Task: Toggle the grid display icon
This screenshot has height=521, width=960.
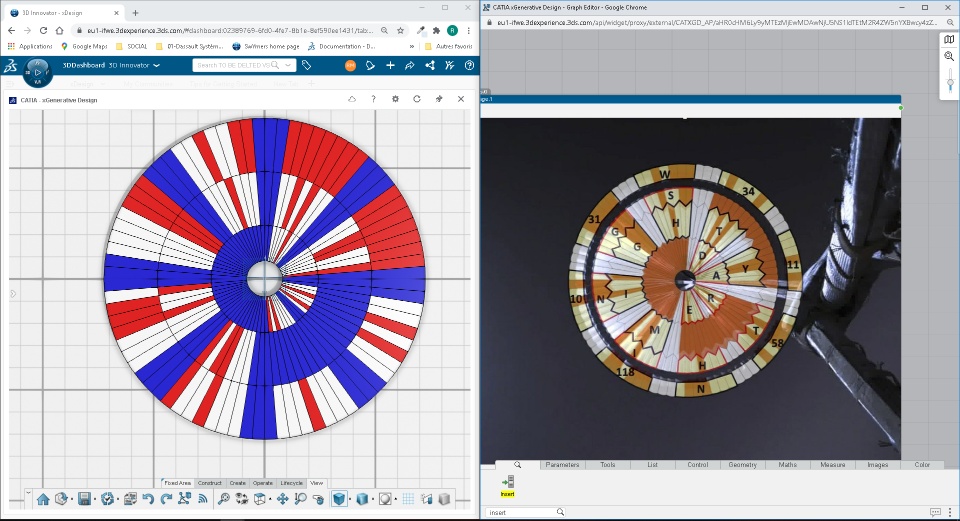Action: tap(408, 499)
